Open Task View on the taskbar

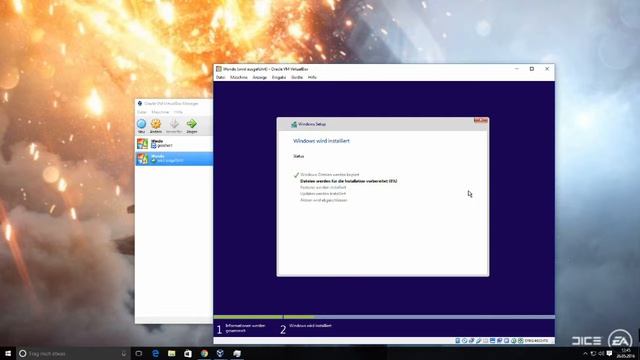point(139,353)
